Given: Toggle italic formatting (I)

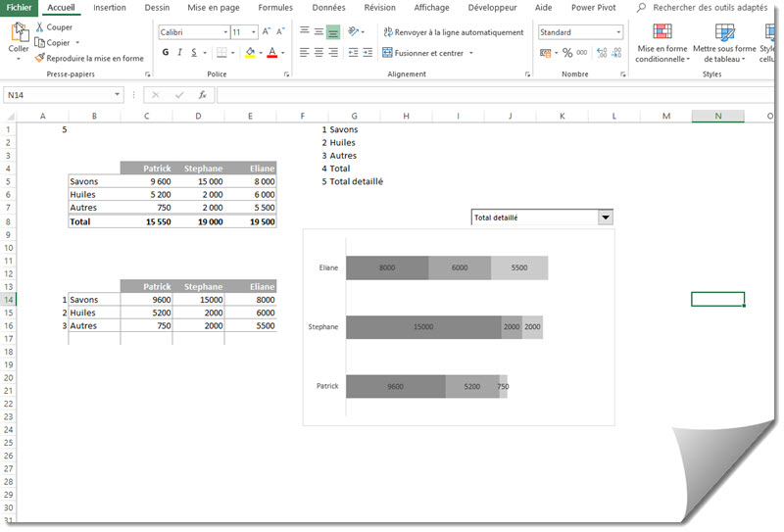Looking at the screenshot, I should click(179, 53).
